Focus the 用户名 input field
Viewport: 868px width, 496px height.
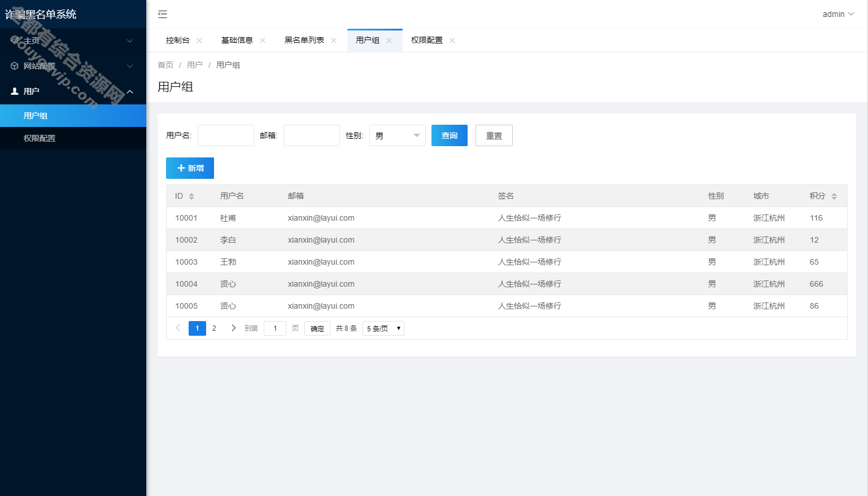[226, 135]
